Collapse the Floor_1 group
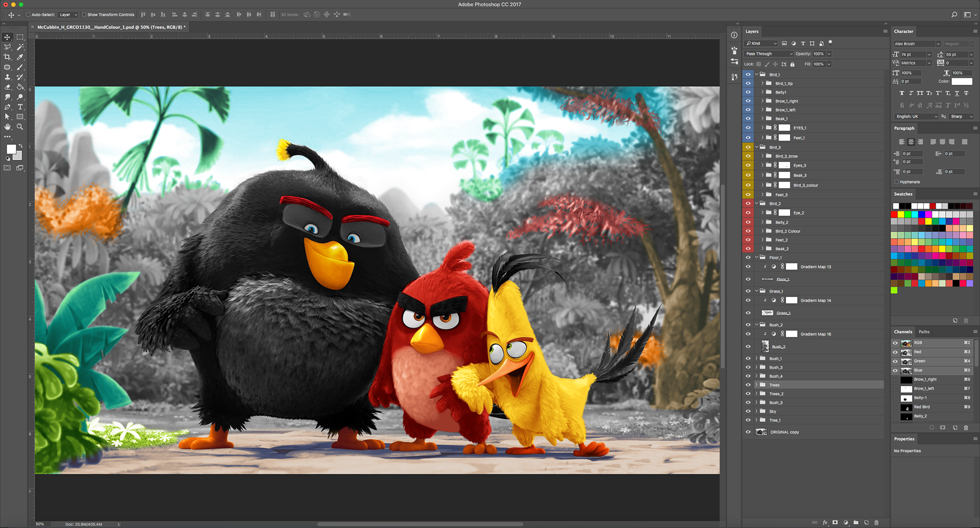The height and width of the screenshot is (528, 980). (757, 258)
